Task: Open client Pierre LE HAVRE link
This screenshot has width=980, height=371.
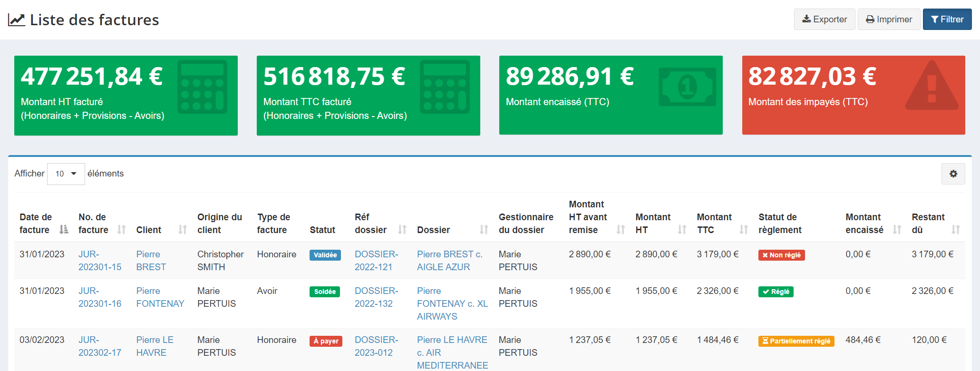Action: click(x=155, y=346)
